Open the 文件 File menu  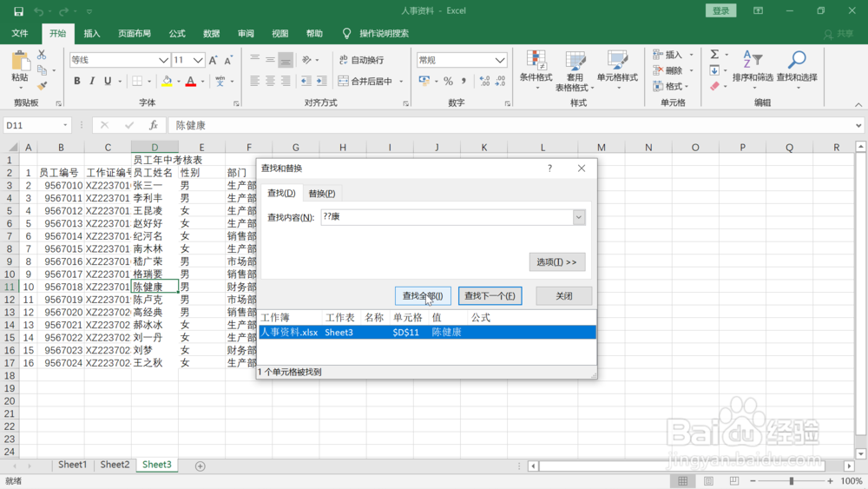[20, 34]
